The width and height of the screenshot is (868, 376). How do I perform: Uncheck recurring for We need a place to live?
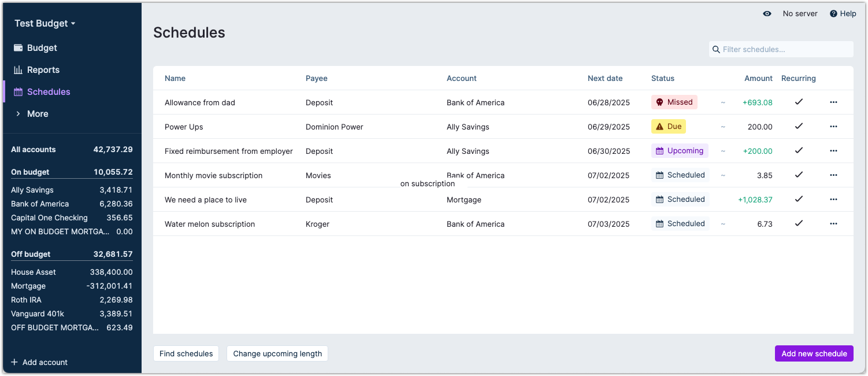point(799,199)
